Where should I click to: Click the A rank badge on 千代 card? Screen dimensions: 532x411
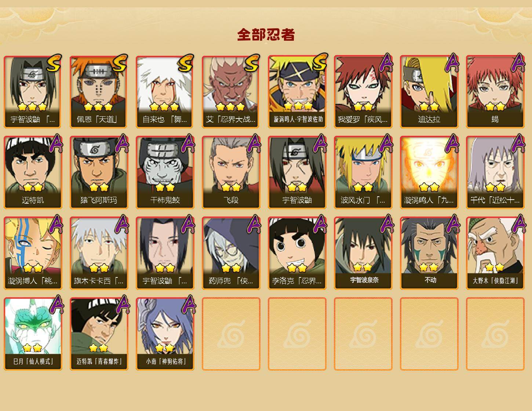coord(518,143)
